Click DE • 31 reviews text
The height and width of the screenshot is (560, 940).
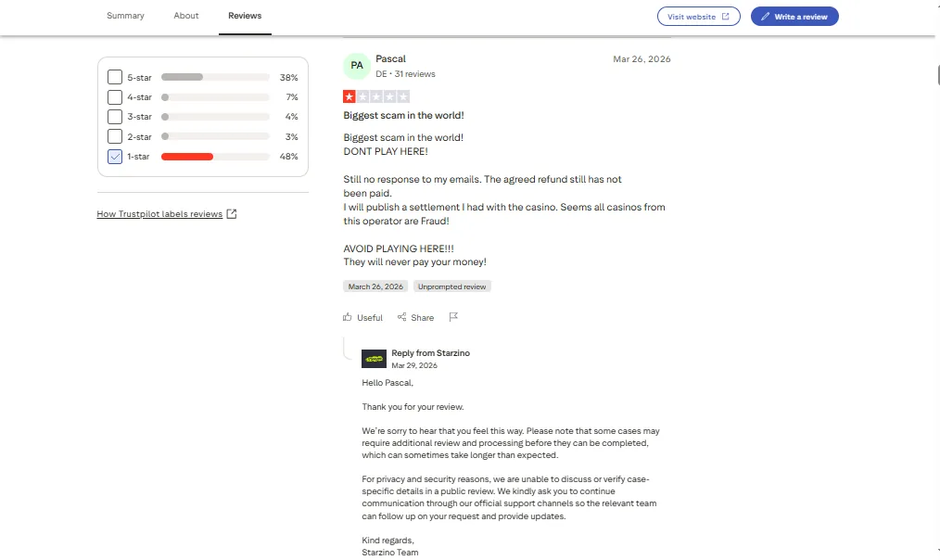coord(405,74)
